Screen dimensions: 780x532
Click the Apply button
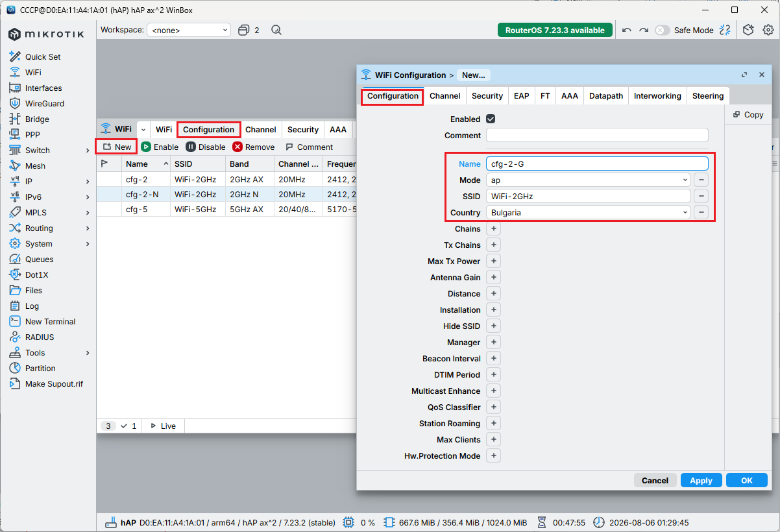point(701,480)
